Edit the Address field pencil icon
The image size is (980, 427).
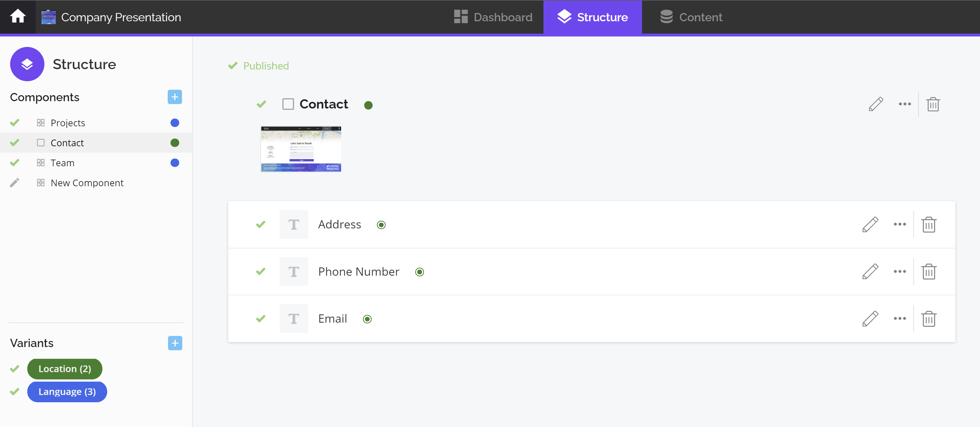(x=870, y=224)
